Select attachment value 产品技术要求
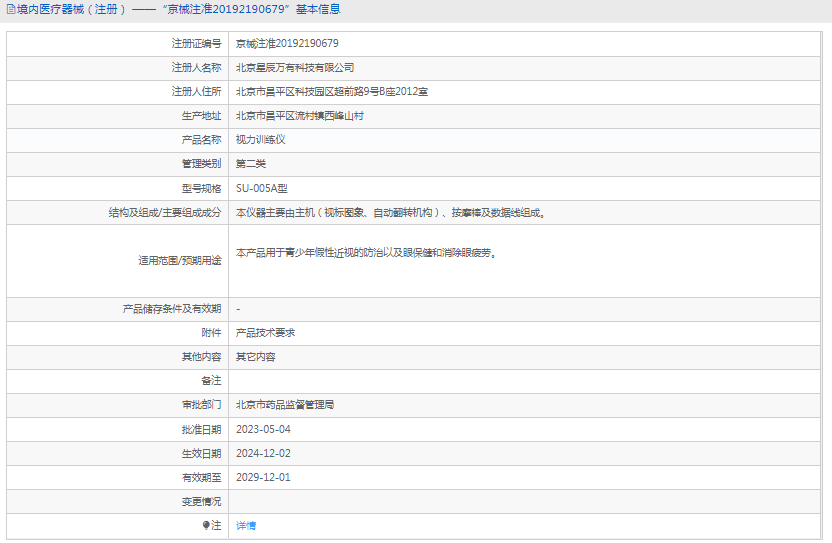The width and height of the screenshot is (832, 543). click(x=265, y=333)
